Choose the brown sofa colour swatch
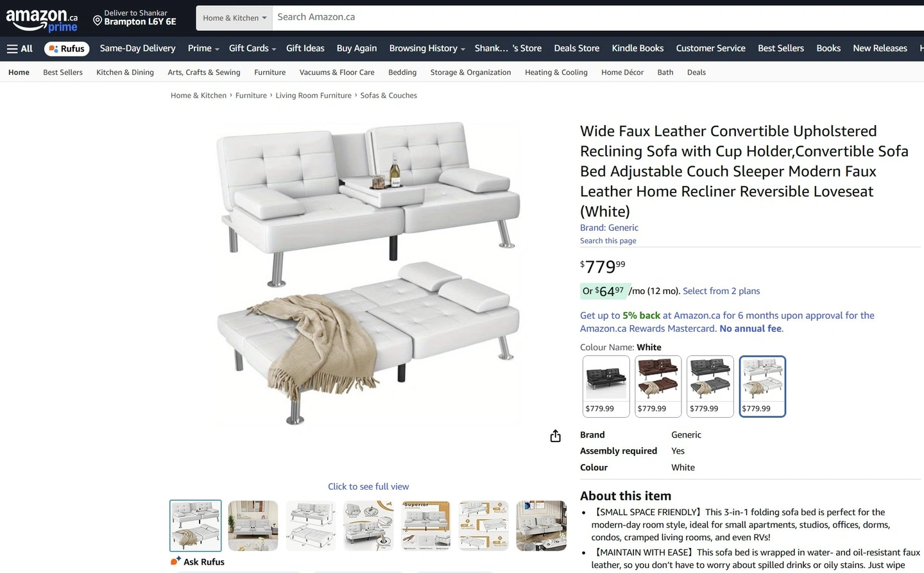The width and height of the screenshot is (924, 573). tap(658, 386)
